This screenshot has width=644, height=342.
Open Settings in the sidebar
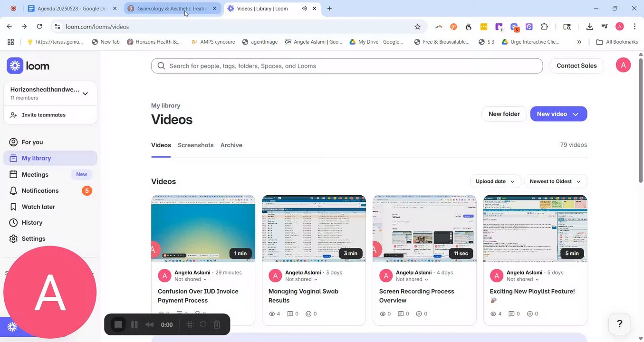tap(50, 238)
